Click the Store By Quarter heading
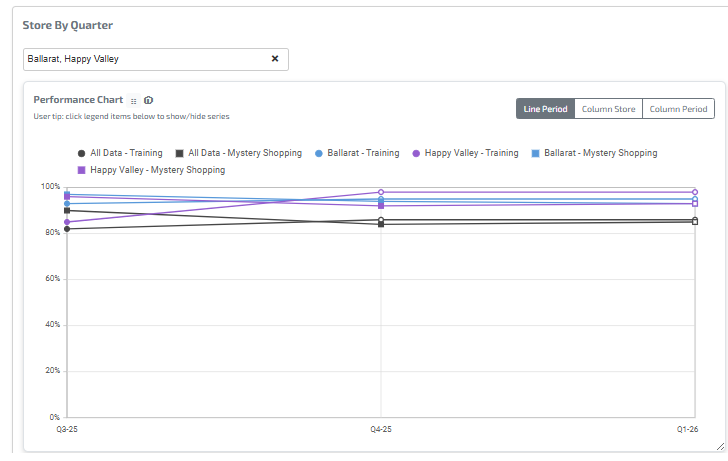 point(67,25)
